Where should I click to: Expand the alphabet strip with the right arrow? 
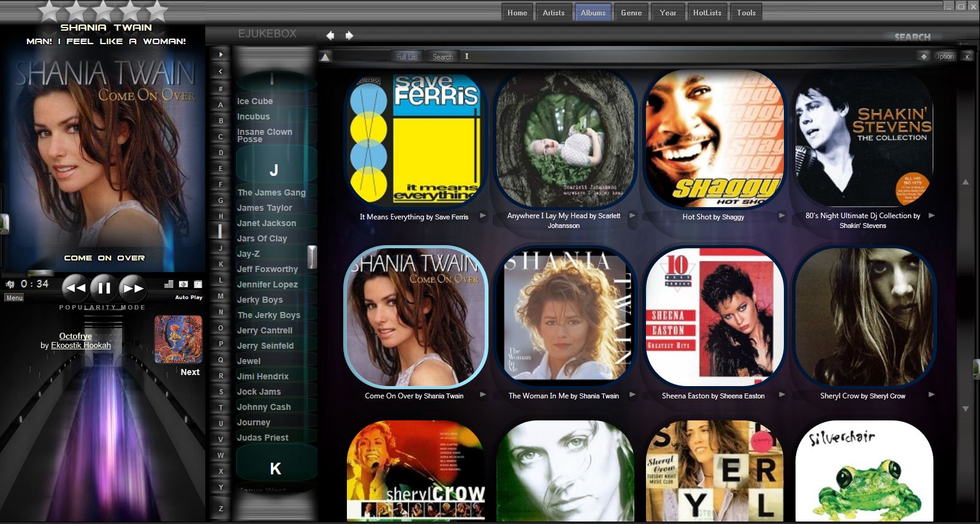(x=221, y=55)
